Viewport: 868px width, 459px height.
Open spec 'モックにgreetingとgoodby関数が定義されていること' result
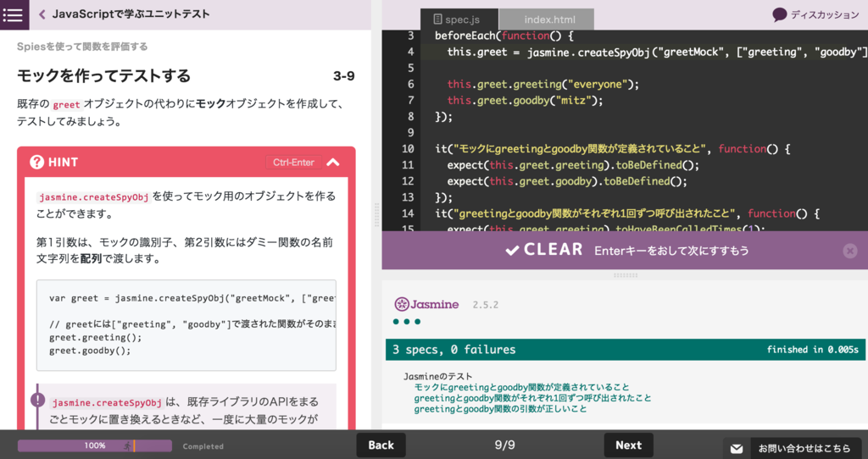(521, 387)
